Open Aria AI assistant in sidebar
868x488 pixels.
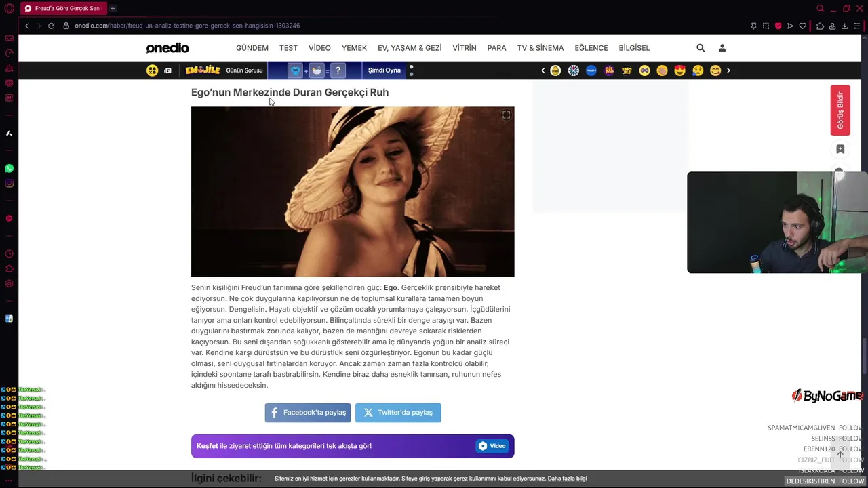coord(9,133)
